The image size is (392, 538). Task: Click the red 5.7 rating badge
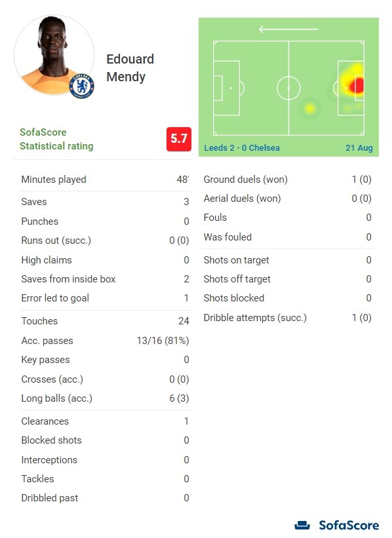coord(179,139)
